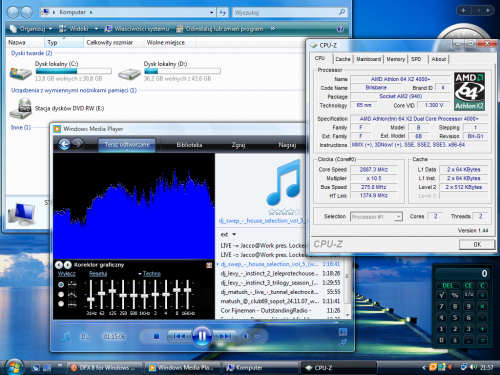Select the second equalizer slider mode radio

61,294
